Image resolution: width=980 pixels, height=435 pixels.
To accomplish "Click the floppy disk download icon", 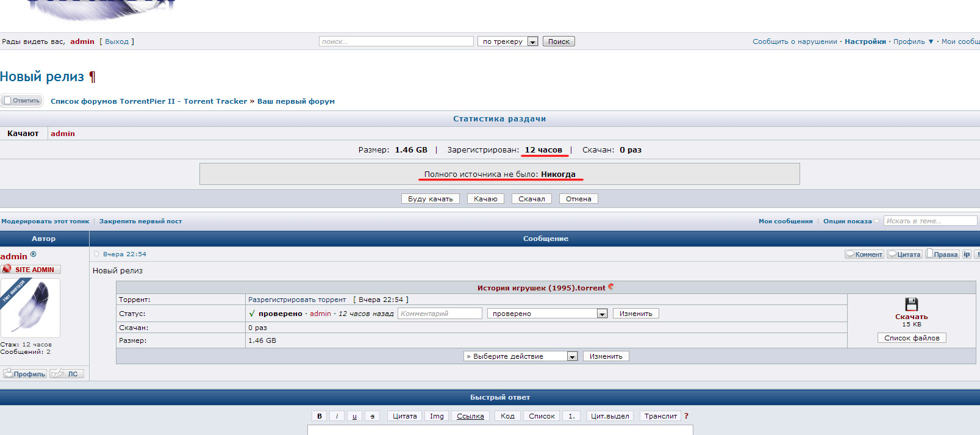I will (911, 304).
